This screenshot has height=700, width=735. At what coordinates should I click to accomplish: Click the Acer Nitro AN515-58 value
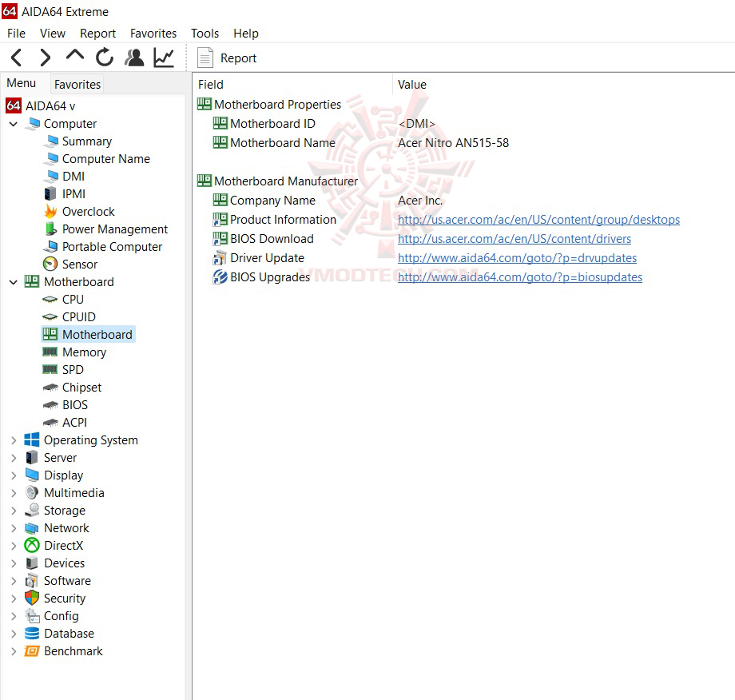click(453, 143)
